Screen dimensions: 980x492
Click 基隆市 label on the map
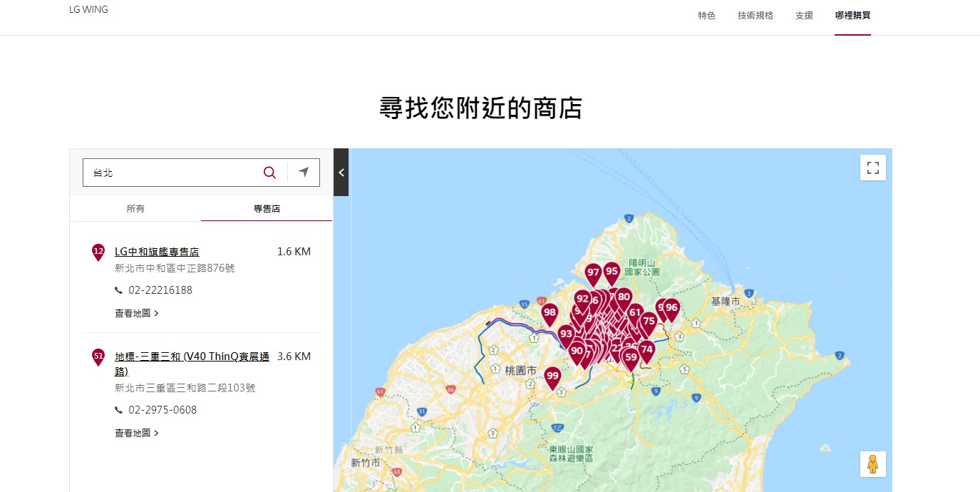[x=726, y=302]
